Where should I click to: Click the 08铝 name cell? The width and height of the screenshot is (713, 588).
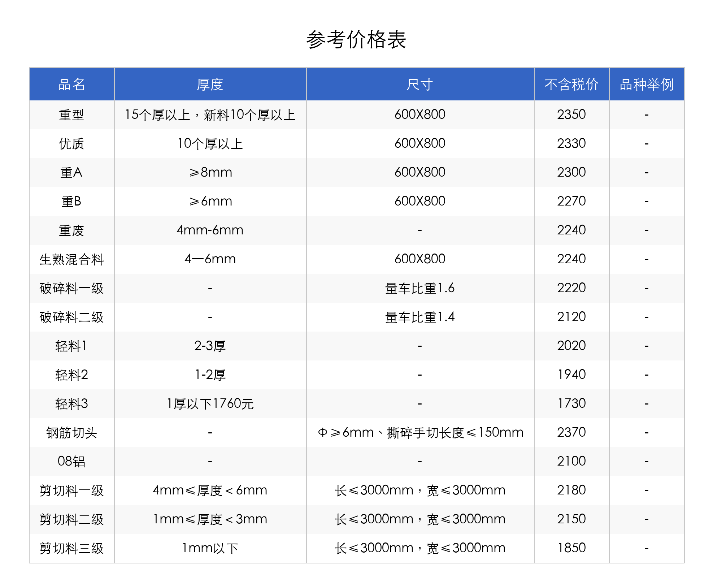point(71,461)
